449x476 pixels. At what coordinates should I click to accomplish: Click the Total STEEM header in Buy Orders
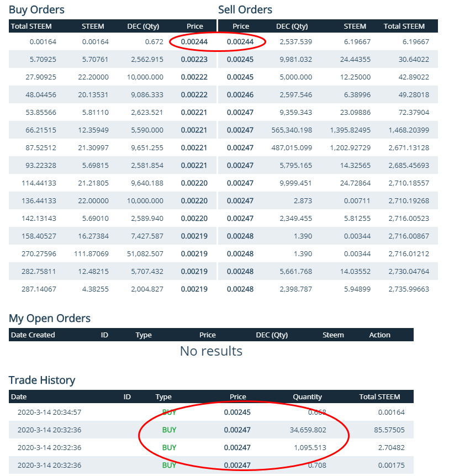click(x=31, y=27)
